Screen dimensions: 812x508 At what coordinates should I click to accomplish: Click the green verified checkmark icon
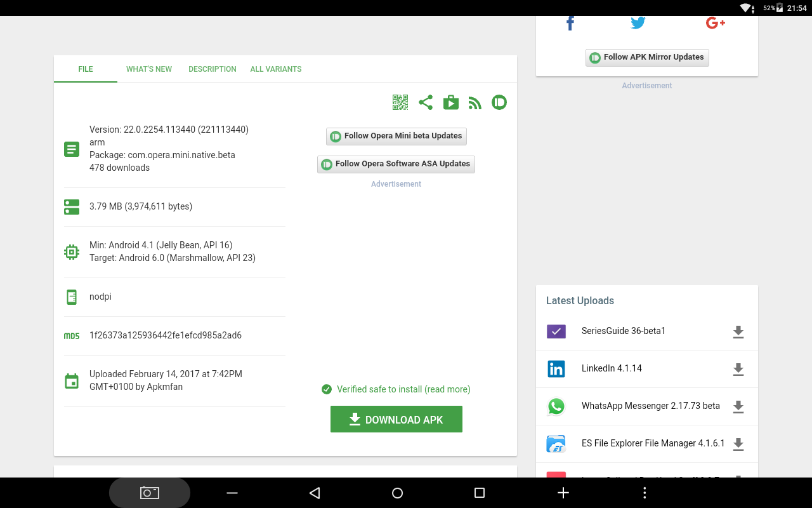[x=327, y=389]
